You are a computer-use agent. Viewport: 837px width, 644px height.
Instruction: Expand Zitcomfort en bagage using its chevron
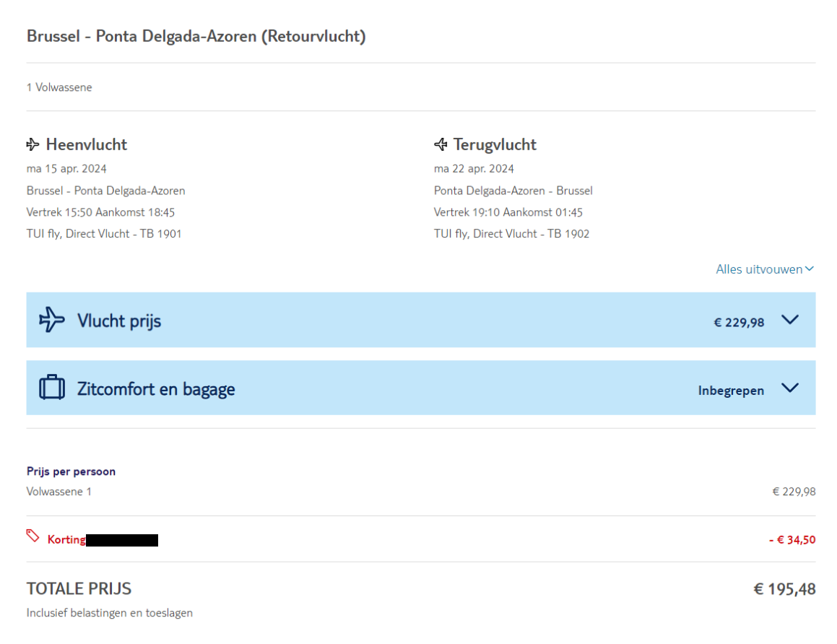click(790, 388)
